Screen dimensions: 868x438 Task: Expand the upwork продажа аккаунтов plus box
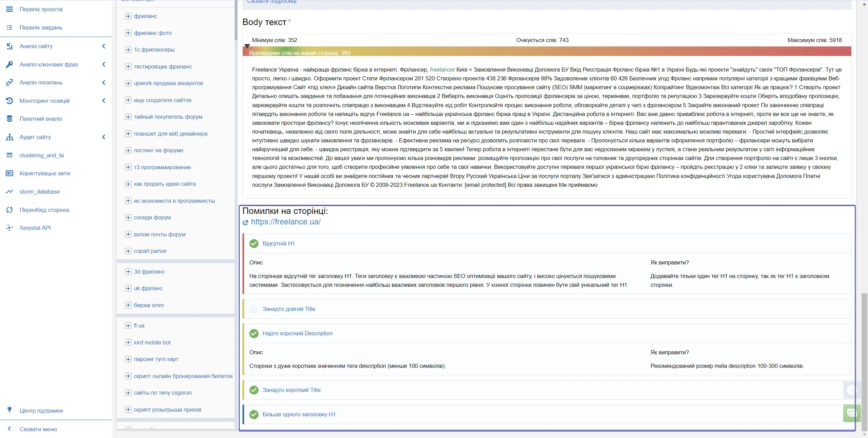click(128, 83)
